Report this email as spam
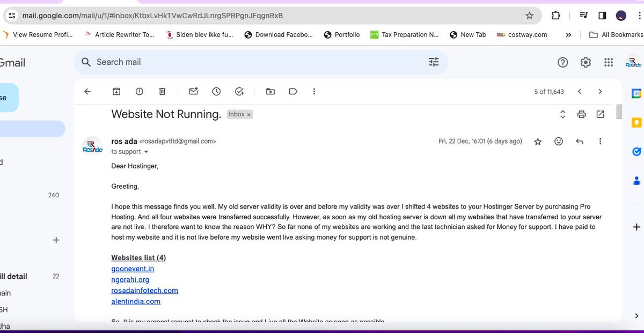 (x=140, y=92)
